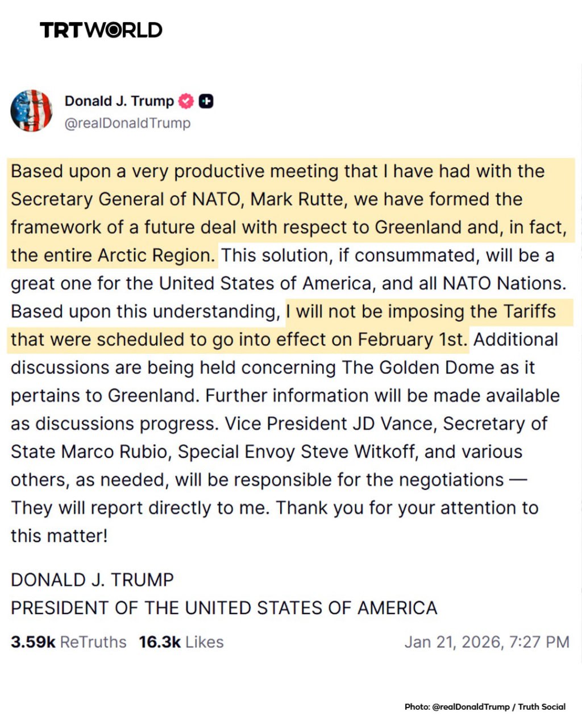Click the highlighted February 1st tariffs text
This screenshot has height=728, width=582.
pyautogui.click(x=239, y=340)
